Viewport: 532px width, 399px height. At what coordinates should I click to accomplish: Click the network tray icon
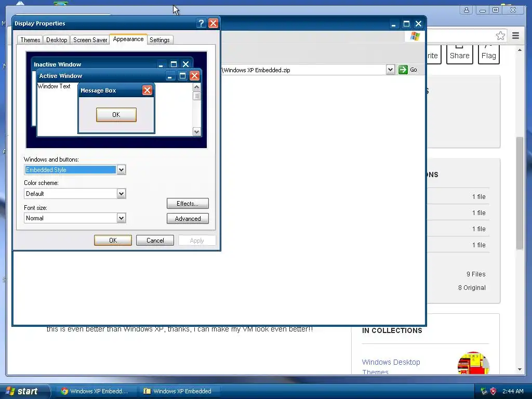[x=484, y=391]
